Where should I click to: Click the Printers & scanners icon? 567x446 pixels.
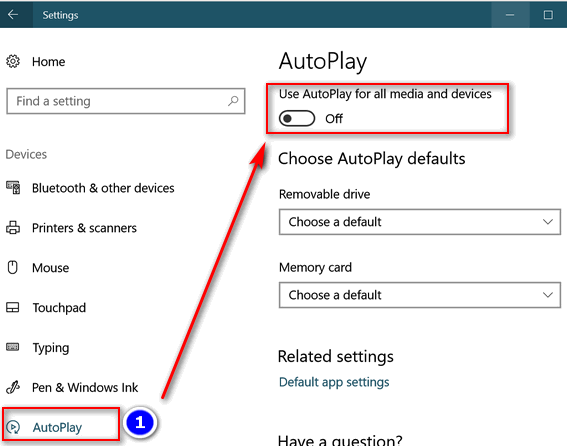[x=13, y=228]
